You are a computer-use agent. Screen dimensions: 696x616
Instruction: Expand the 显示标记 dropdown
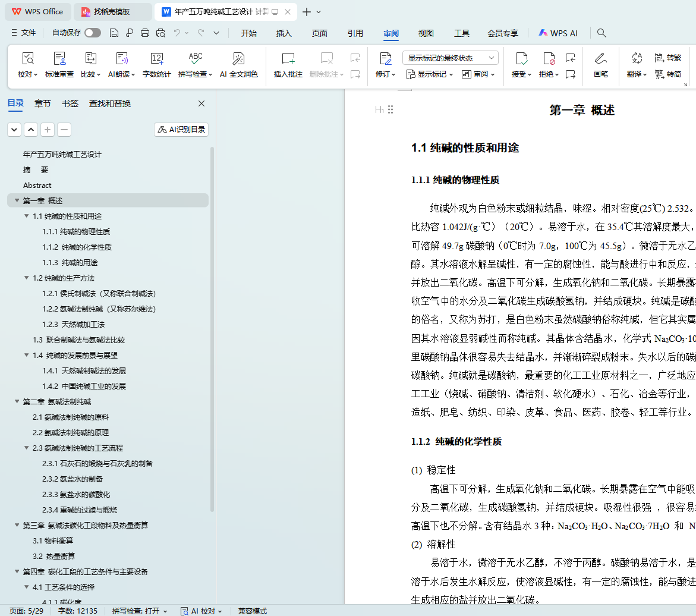(x=430, y=74)
